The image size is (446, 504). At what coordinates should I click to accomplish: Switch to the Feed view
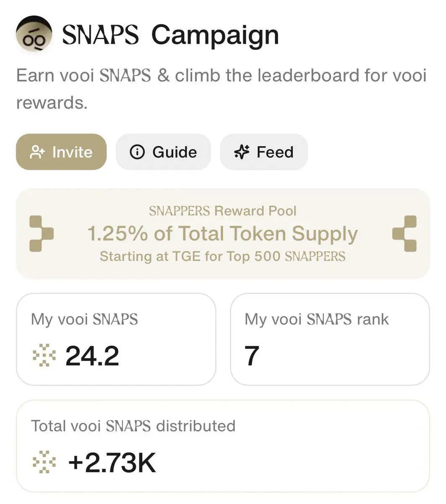[x=264, y=152]
